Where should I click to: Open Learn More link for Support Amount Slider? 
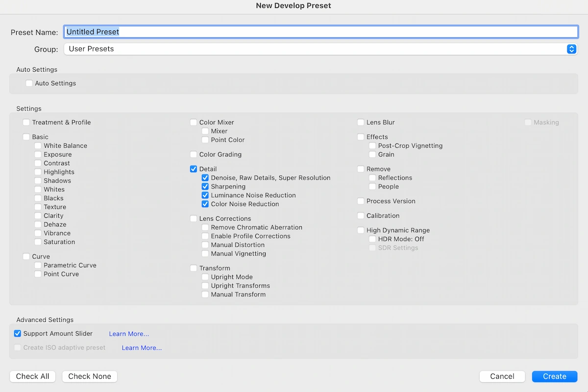coord(128,333)
